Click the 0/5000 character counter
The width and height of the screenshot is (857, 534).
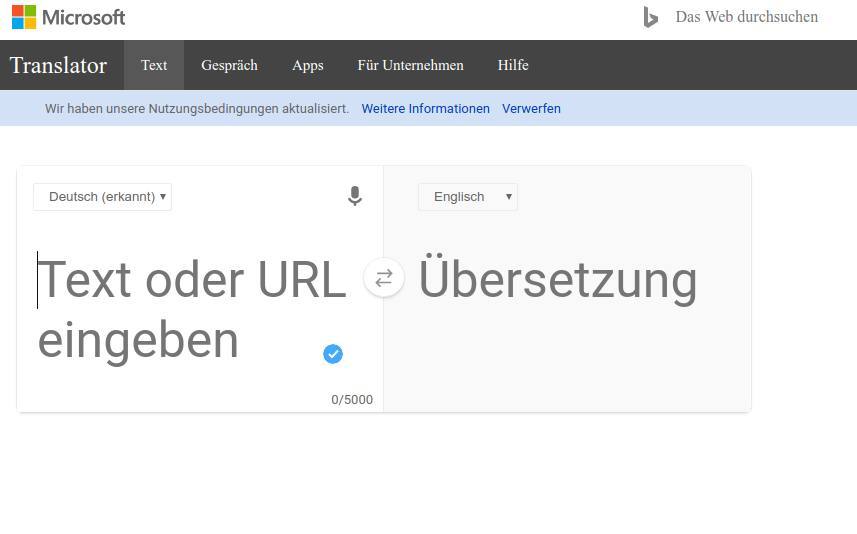352,400
